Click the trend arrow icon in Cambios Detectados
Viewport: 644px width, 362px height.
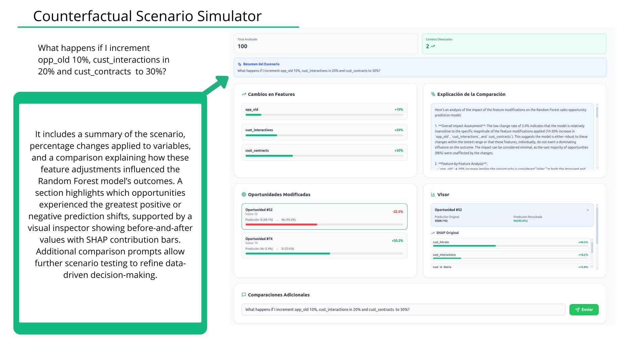tap(433, 47)
